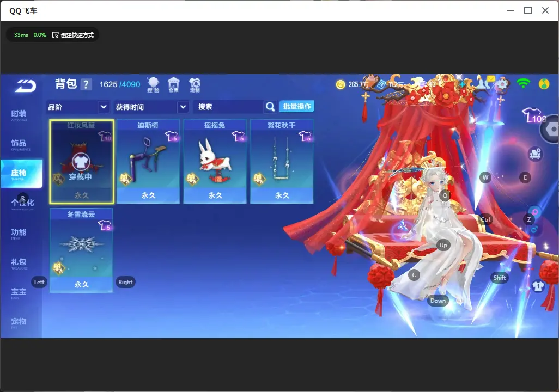Switch to the 饰品 ornaments tab
The width and height of the screenshot is (559, 392).
(x=19, y=144)
